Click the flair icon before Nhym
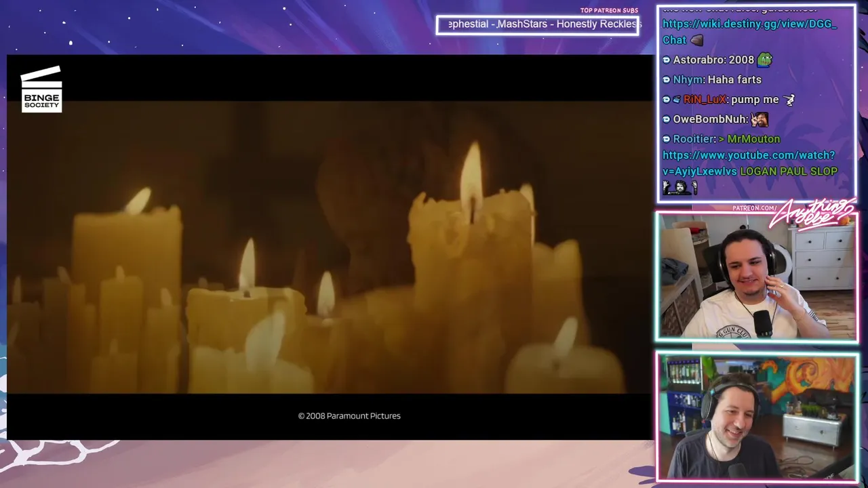The image size is (868, 488). tap(666, 80)
